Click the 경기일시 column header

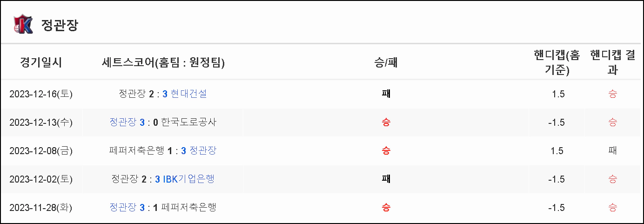pyautogui.click(x=41, y=62)
